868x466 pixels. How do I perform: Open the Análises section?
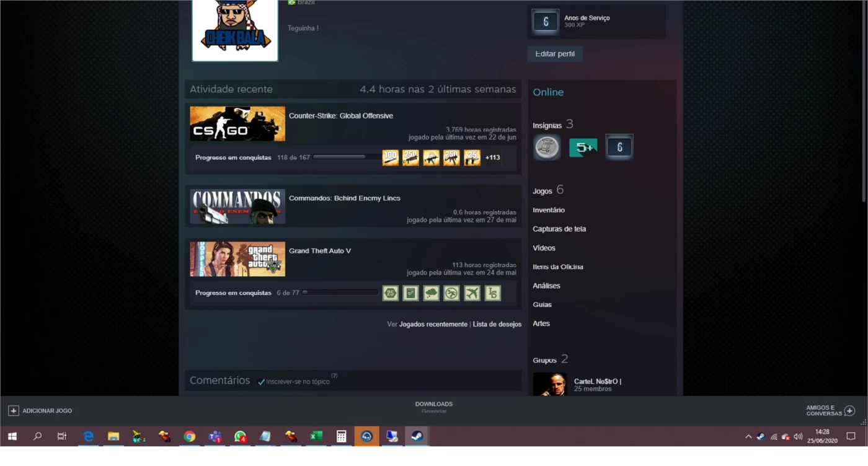point(546,286)
